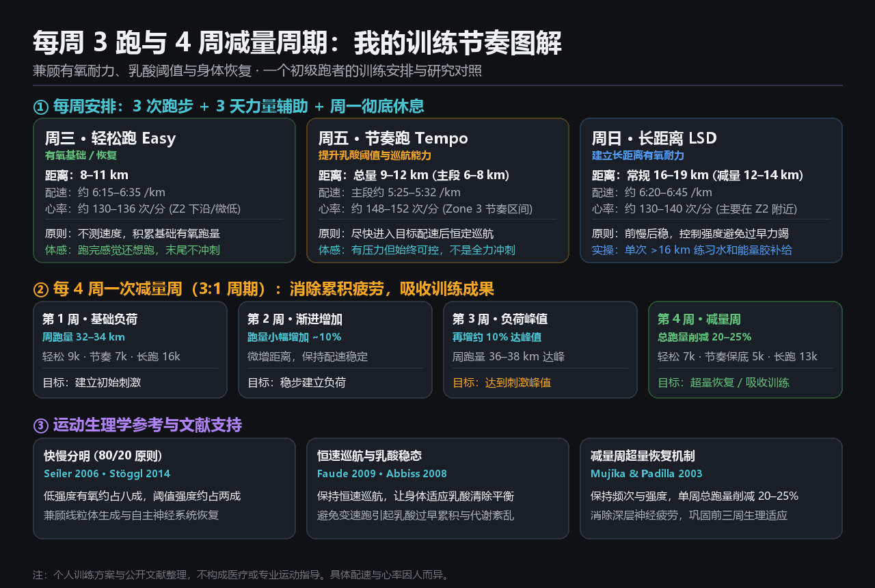Click the text "跑量小幅增加 ~10%"
Image resolution: width=875 pixels, height=588 pixels.
coord(295,337)
